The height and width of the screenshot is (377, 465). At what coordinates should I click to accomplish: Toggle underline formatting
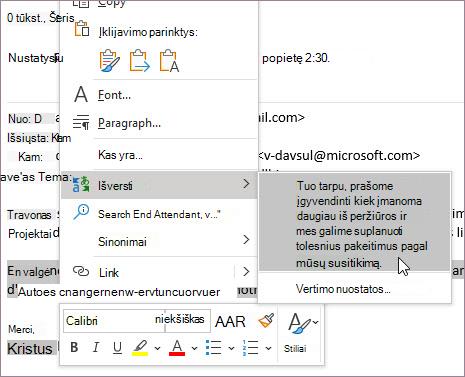(x=117, y=347)
